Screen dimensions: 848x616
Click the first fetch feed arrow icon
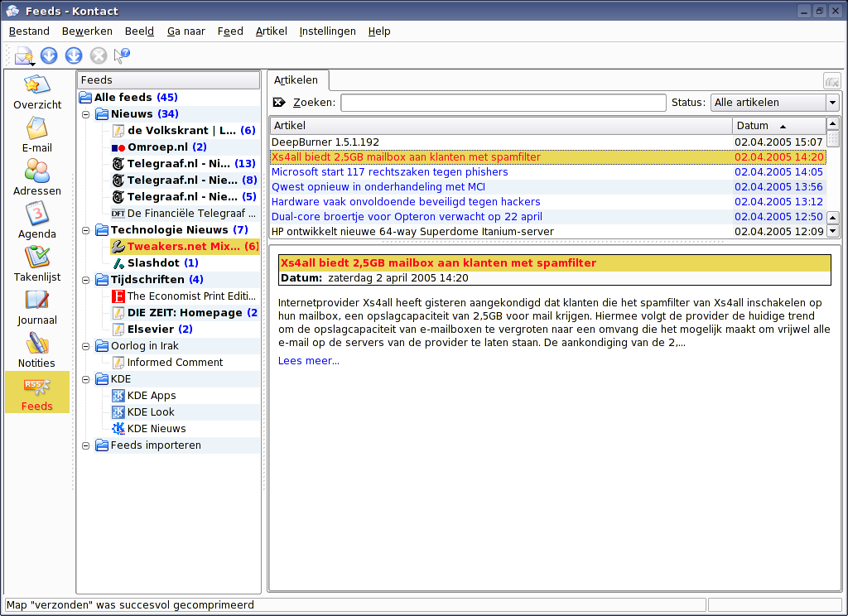49,55
